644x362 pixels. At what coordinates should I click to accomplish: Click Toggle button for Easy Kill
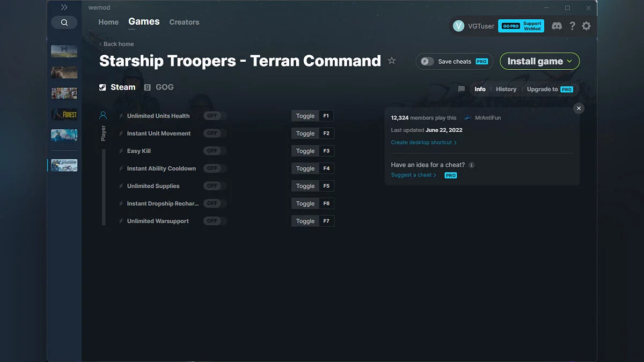pos(305,151)
